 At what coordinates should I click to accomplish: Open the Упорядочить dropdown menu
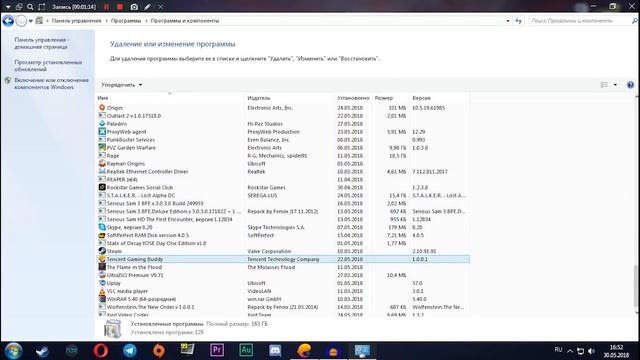[x=122, y=85]
